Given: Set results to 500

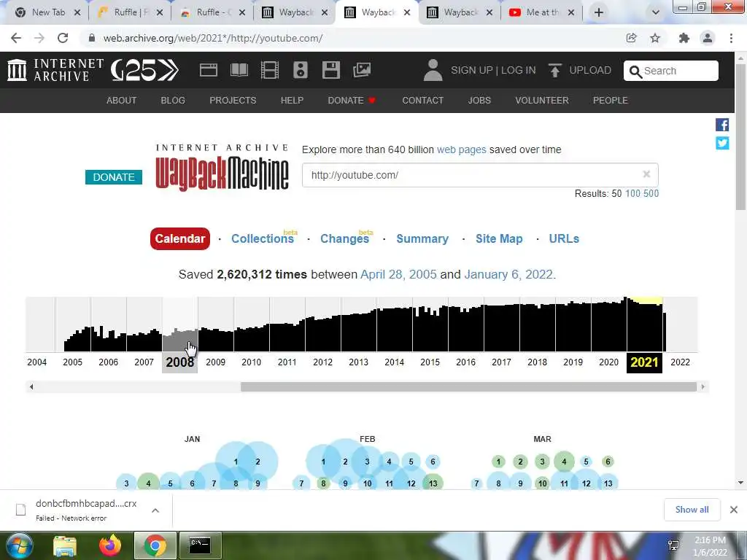Looking at the screenshot, I should 651,193.
